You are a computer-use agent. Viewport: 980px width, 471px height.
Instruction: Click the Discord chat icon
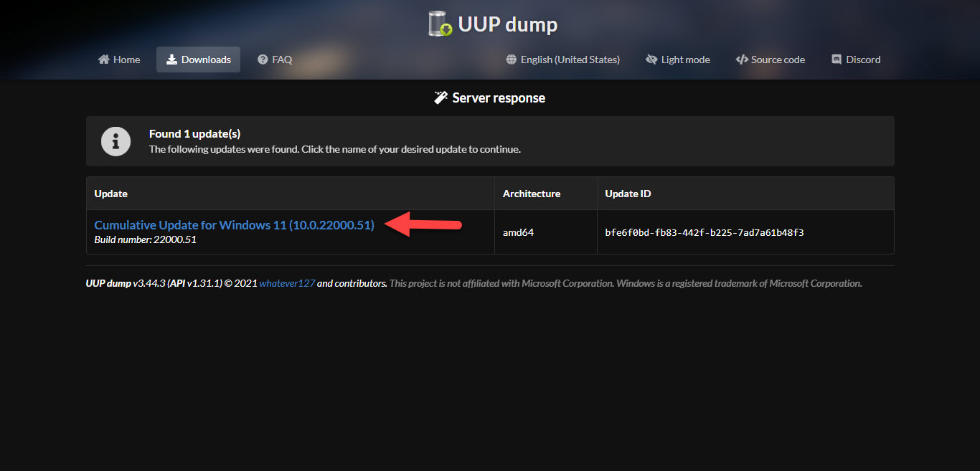pyautogui.click(x=836, y=60)
